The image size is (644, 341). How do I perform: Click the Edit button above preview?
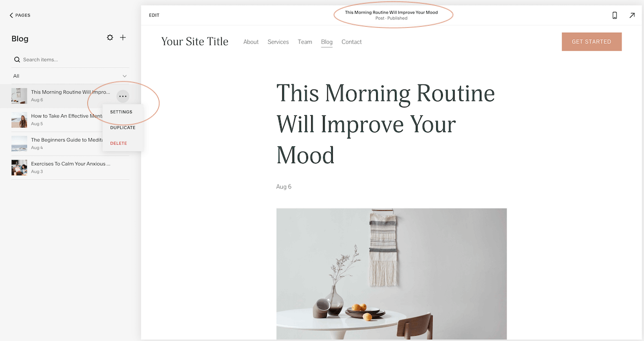154,15
